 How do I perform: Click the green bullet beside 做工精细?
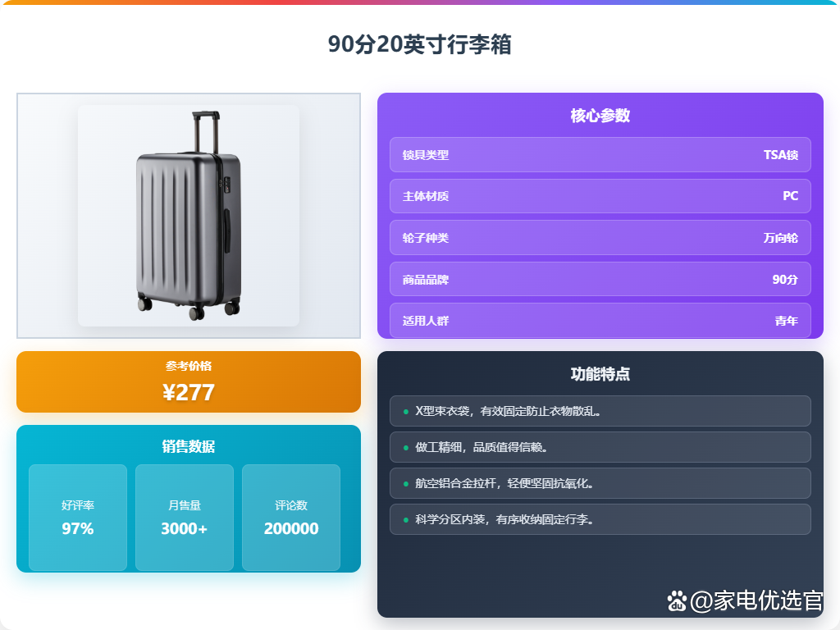[x=405, y=447]
